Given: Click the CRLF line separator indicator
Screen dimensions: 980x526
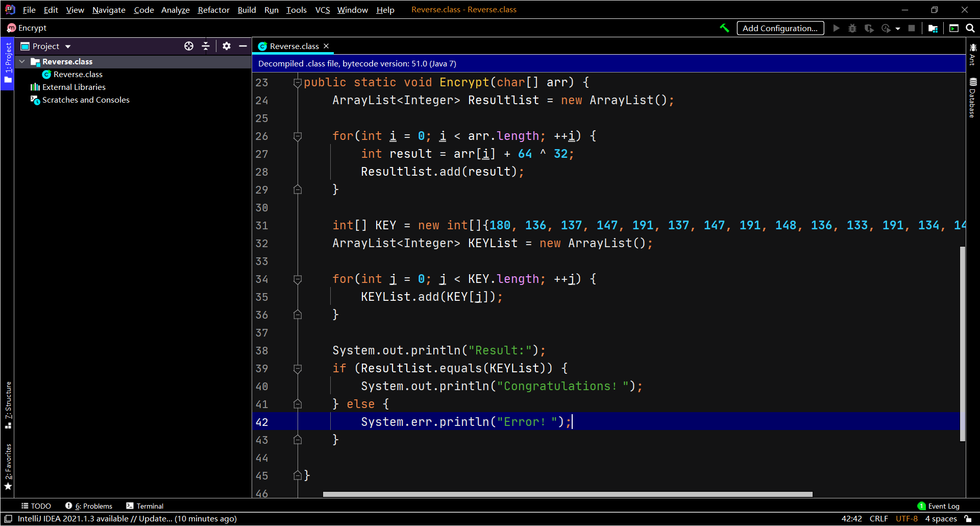Looking at the screenshot, I should [x=878, y=518].
